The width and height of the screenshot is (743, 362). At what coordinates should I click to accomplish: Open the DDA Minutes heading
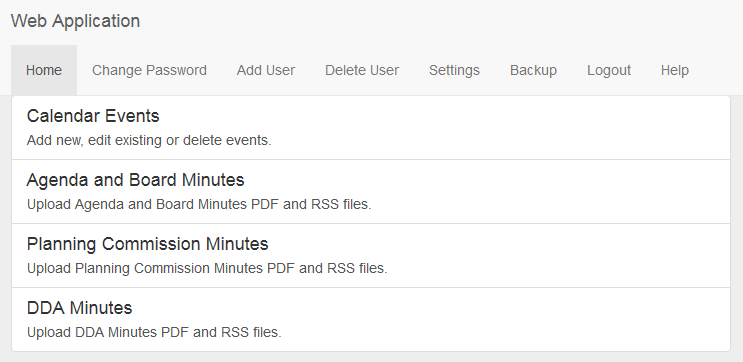coord(80,308)
